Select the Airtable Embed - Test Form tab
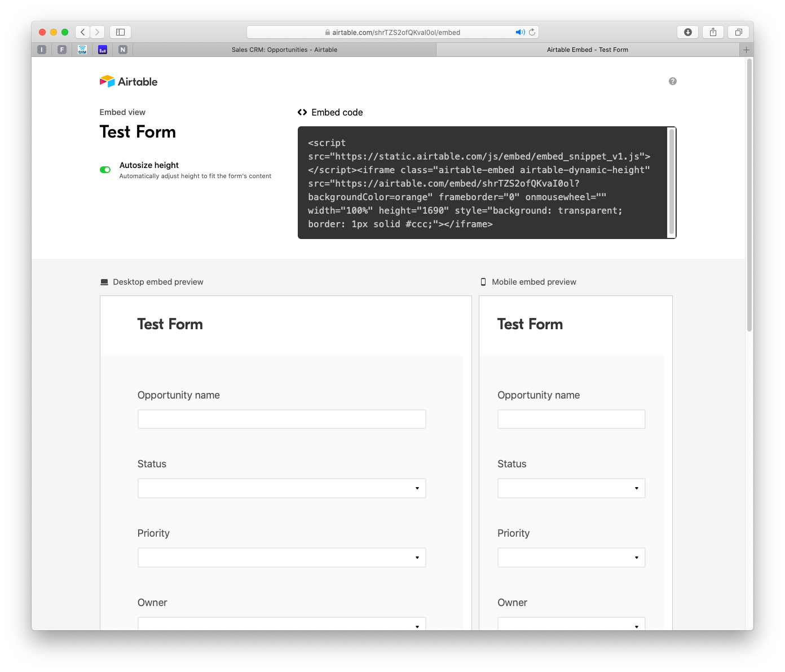 [x=588, y=50]
